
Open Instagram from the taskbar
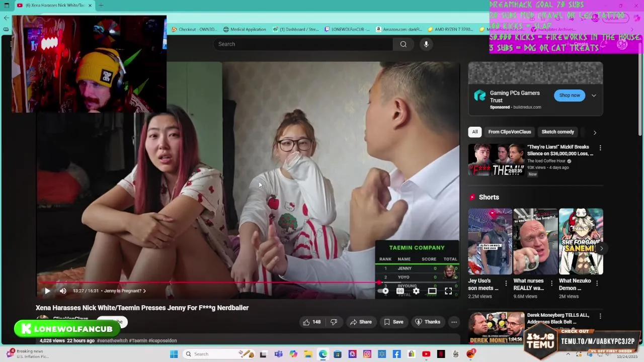(x=367, y=354)
